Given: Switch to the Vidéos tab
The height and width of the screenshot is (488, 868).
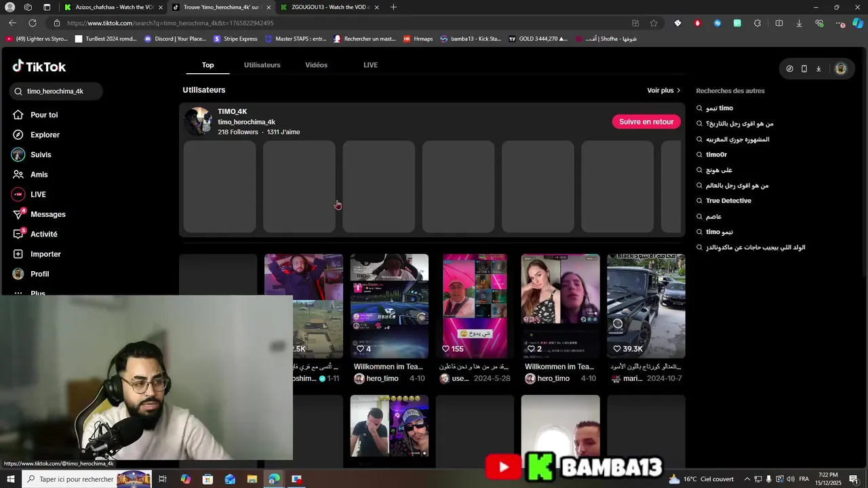Looking at the screenshot, I should (316, 65).
